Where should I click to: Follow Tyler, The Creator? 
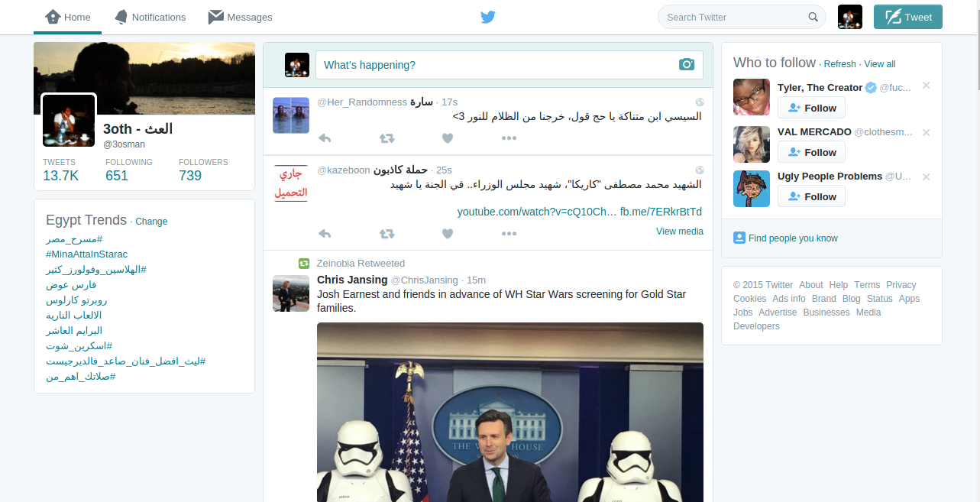tap(811, 108)
